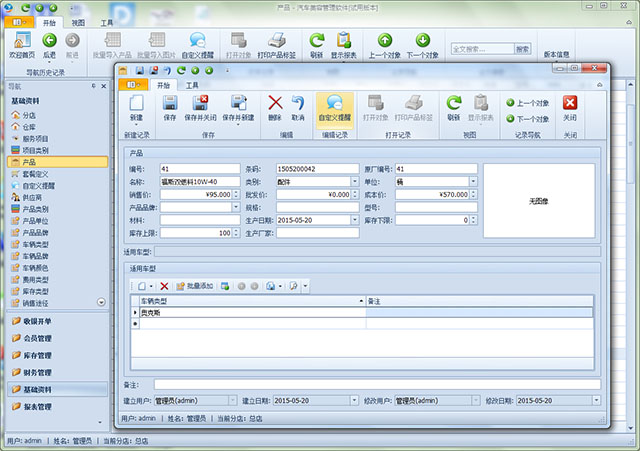Click the 名称 input field
640x451 pixels.
[x=200, y=182]
